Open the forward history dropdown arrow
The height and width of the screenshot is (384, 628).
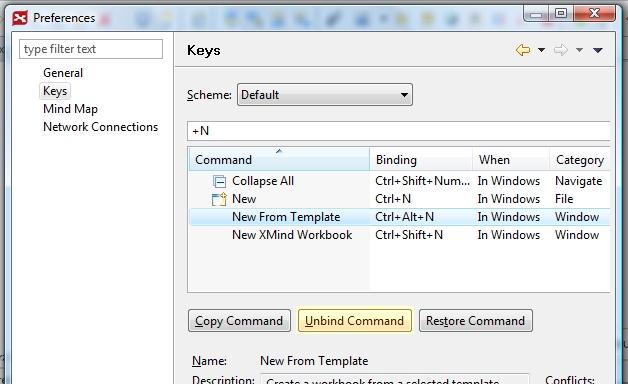point(579,50)
